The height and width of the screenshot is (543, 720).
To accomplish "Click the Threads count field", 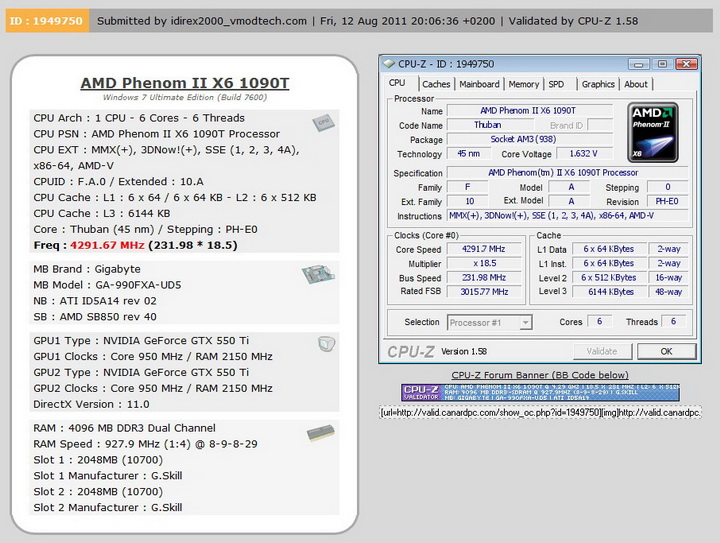I will pos(673,321).
